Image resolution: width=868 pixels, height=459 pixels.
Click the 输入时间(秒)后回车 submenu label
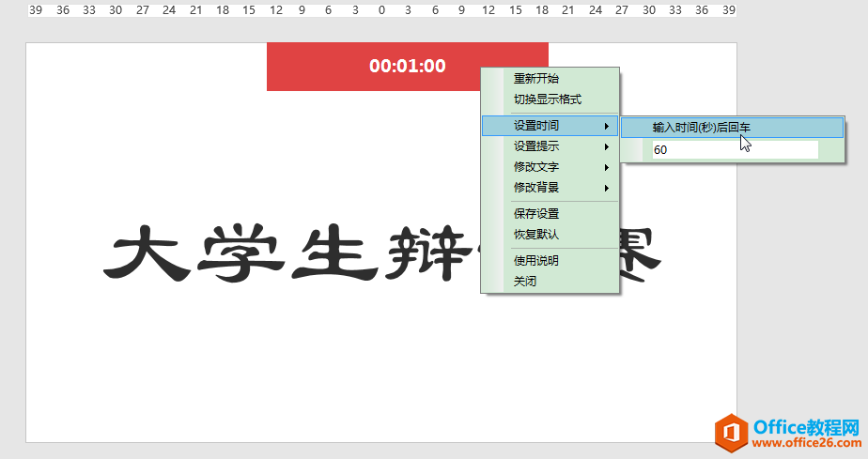732,128
